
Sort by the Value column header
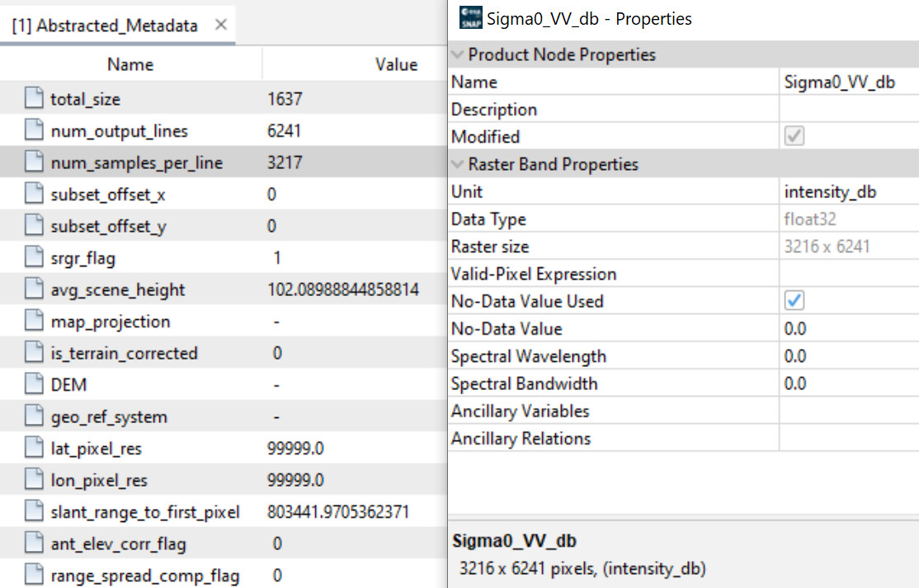coord(396,64)
